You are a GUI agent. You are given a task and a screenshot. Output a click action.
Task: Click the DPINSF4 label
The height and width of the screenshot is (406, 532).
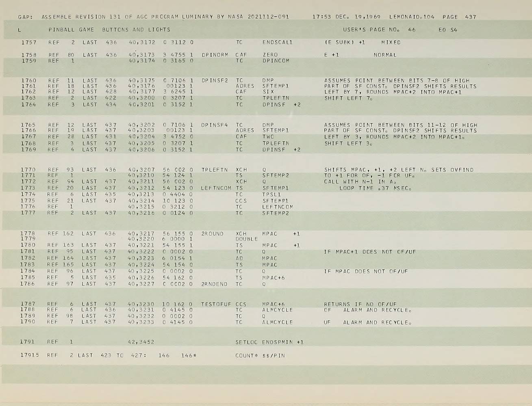coord(215,125)
